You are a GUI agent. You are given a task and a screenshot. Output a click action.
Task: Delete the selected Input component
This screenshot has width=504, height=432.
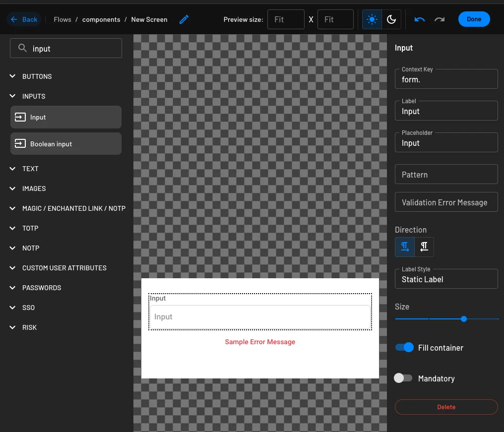click(446, 407)
